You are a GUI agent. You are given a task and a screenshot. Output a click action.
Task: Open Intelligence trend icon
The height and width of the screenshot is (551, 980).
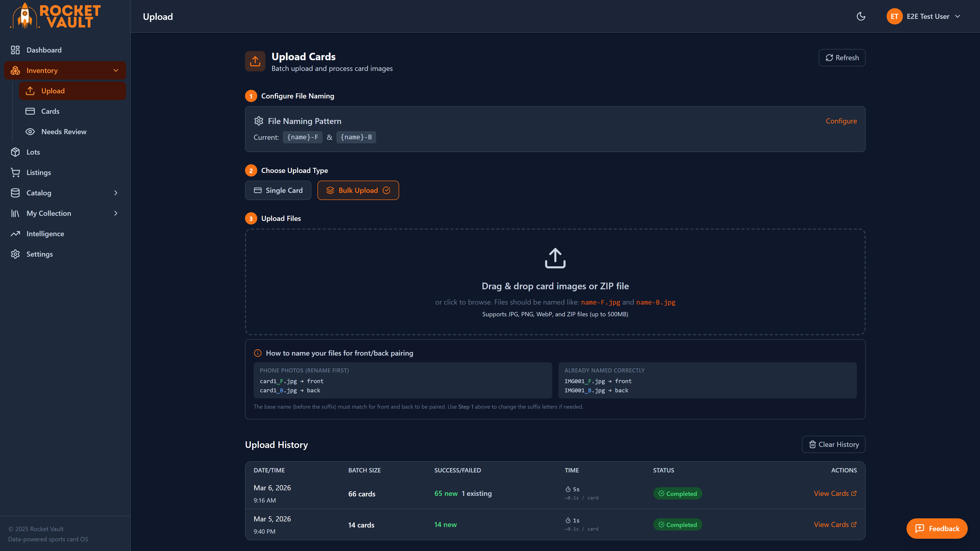(15, 234)
